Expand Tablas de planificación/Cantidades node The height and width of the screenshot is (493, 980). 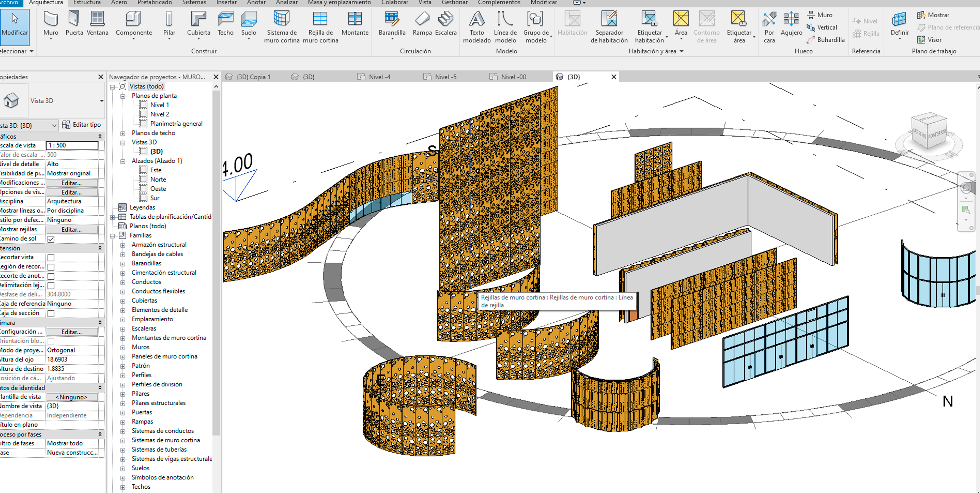pos(113,217)
